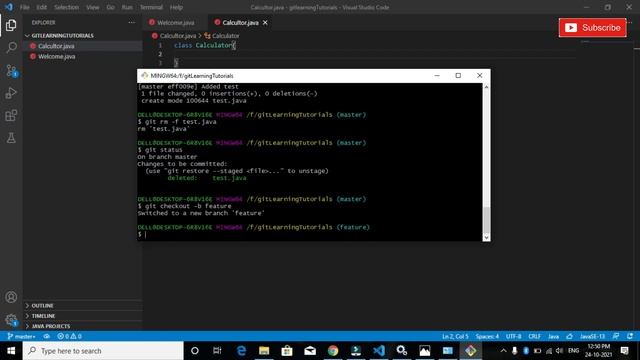The image size is (640, 360).
Task: Open the File menu
Action: click(24, 7)
